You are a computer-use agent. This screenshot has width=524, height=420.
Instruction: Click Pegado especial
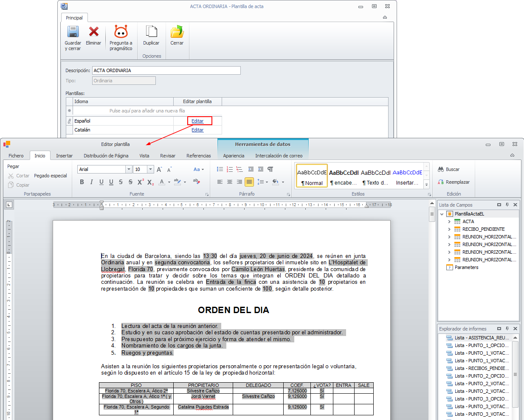click(x=51, y=176)
